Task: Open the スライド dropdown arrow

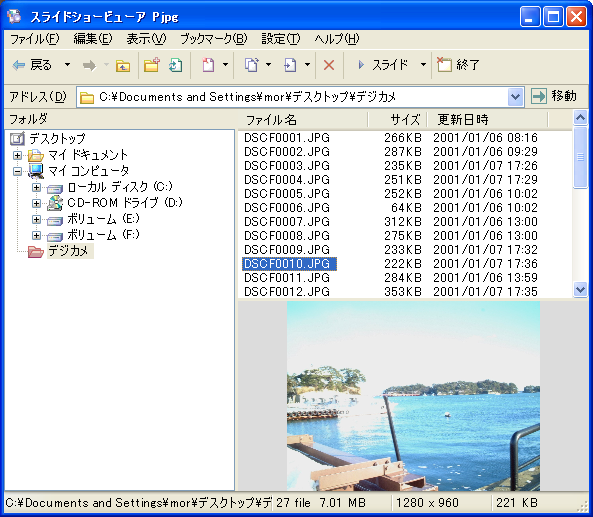Action: (423, 65)
